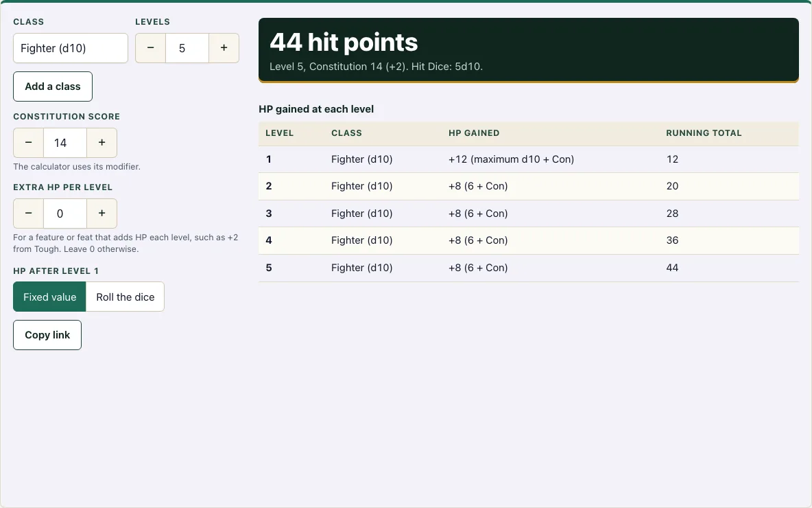The image size is (812, 508).
Task: Click the Extra HP field showing 0
Action: (65, 213)
